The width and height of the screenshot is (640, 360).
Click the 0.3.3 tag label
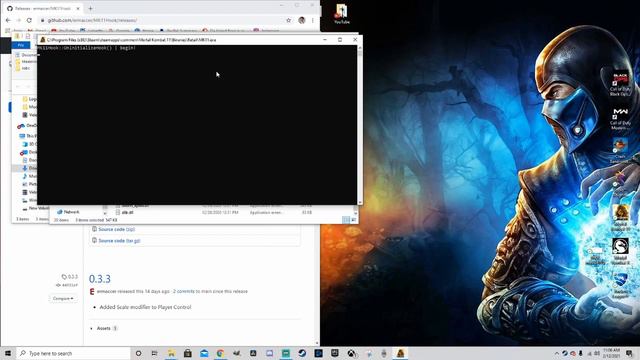tap(70, 277)
